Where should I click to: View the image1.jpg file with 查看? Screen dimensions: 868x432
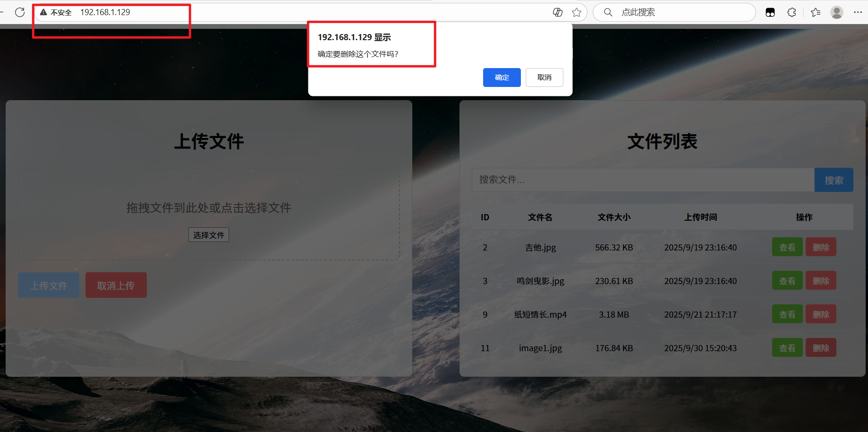787,348
